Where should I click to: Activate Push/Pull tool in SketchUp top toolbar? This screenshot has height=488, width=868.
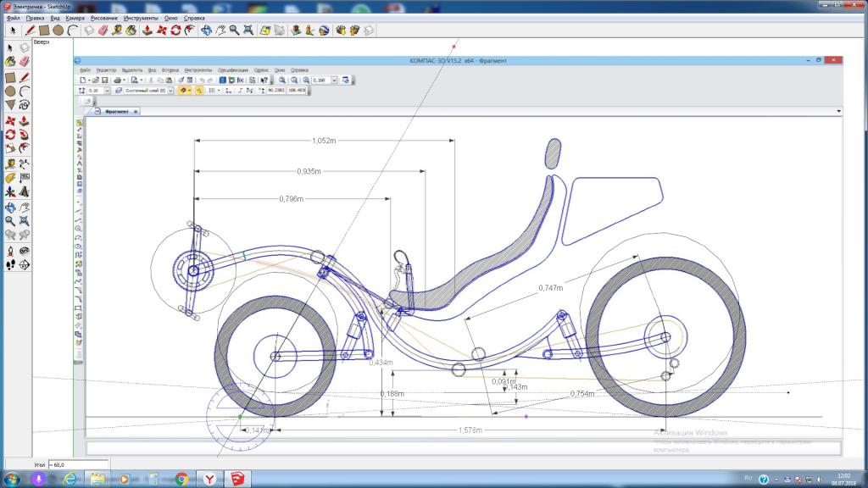click(147, 30)
